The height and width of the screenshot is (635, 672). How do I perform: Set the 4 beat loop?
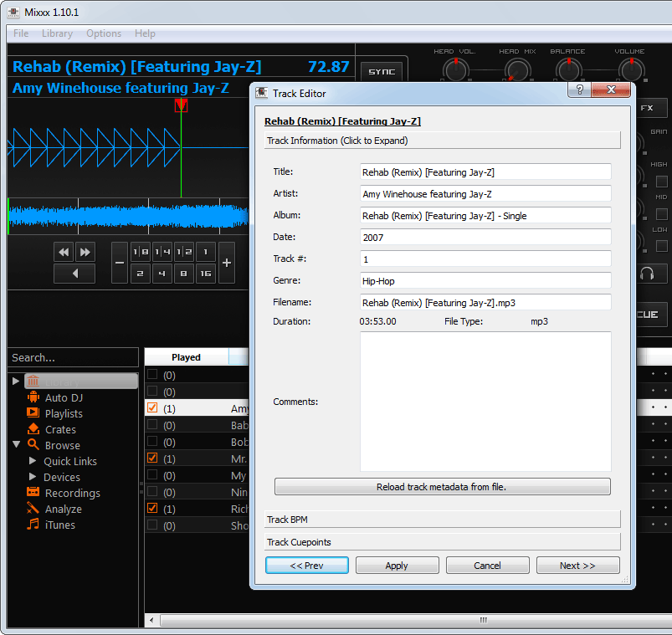[162, 274]
